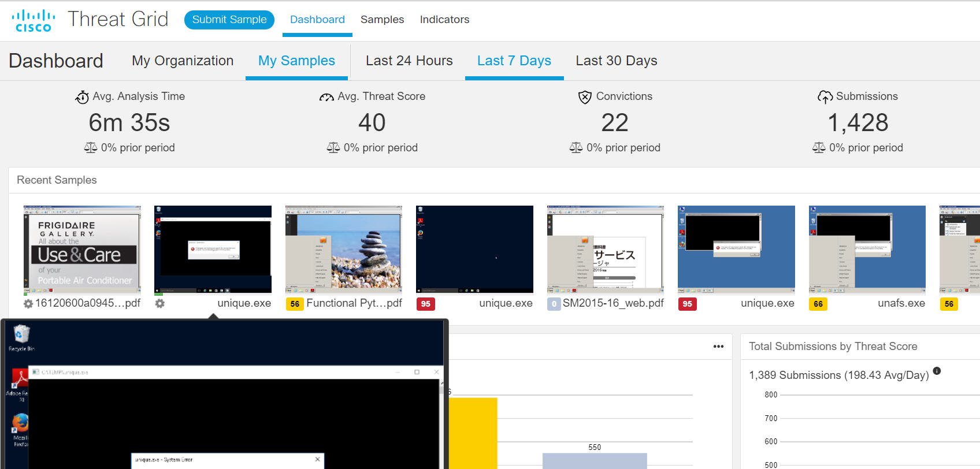The image size is (980, 469).
Task: Click the gear icon beside 16120600a0945 pdf
Action: (28, 304)
